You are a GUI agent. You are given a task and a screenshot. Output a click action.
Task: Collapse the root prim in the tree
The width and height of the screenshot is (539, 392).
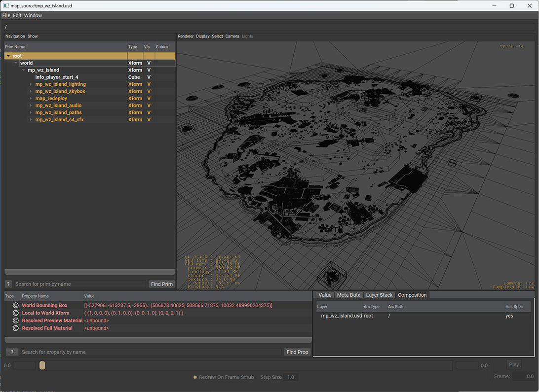click(8, 56)
